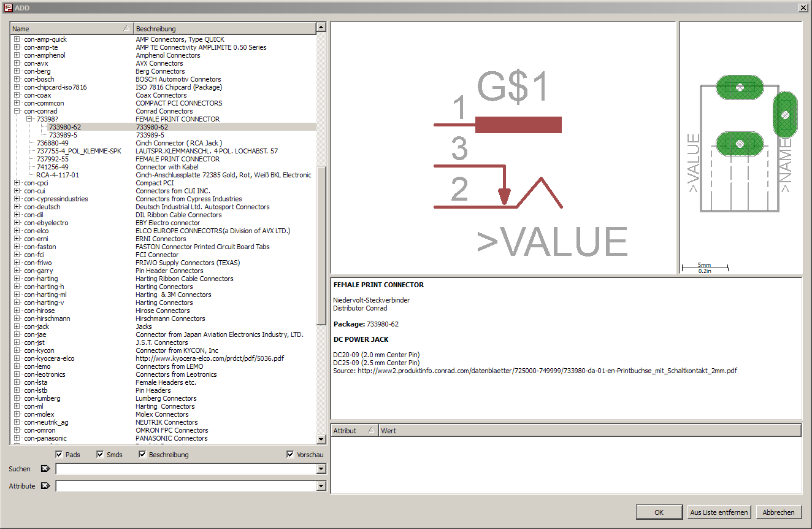The height and width of the screenshot is (529, 812).
Task: Expand the con-cui library
Action: point(17,191)
